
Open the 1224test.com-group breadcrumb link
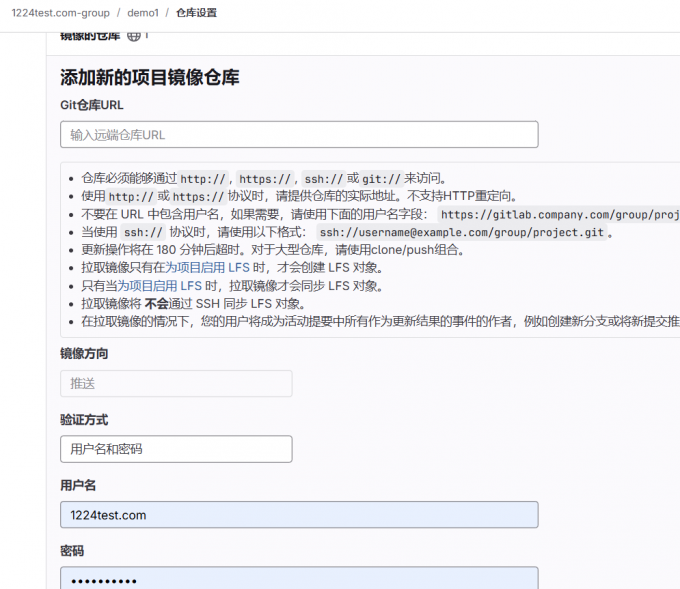[x=60, y=13]
